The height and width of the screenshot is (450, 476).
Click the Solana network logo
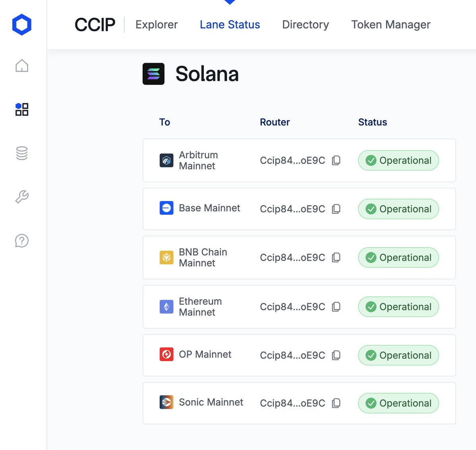coord(154,74)
